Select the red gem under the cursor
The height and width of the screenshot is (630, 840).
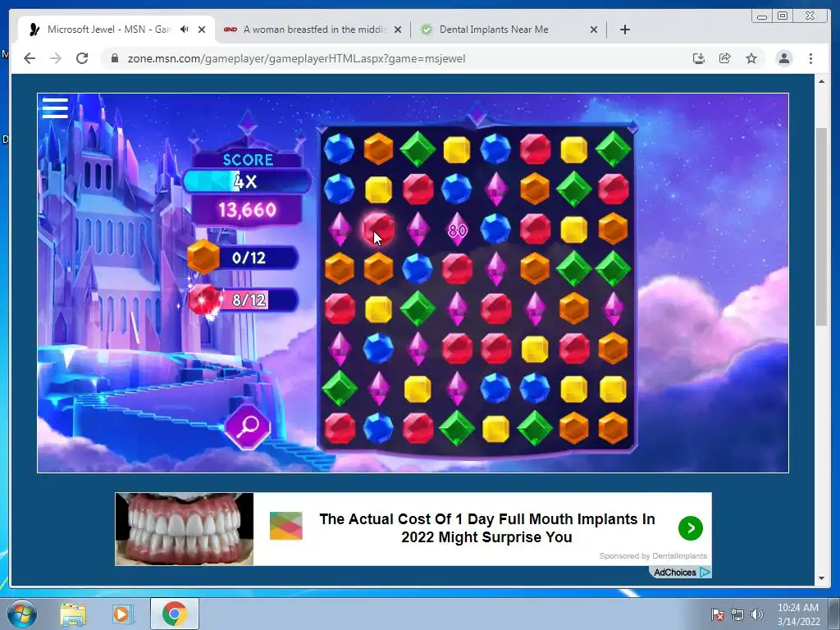pos(378,228)
